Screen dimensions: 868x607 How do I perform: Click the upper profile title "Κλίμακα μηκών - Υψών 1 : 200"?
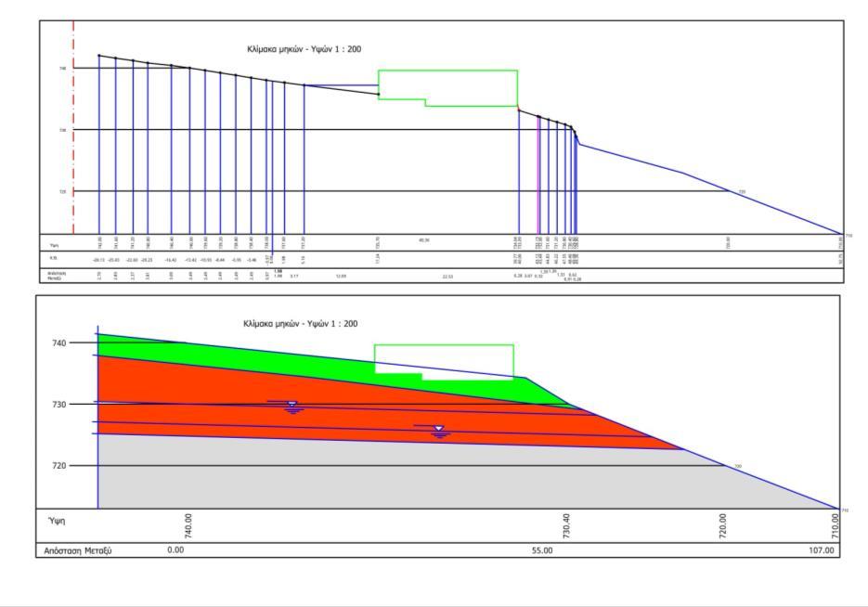[304, 49]
